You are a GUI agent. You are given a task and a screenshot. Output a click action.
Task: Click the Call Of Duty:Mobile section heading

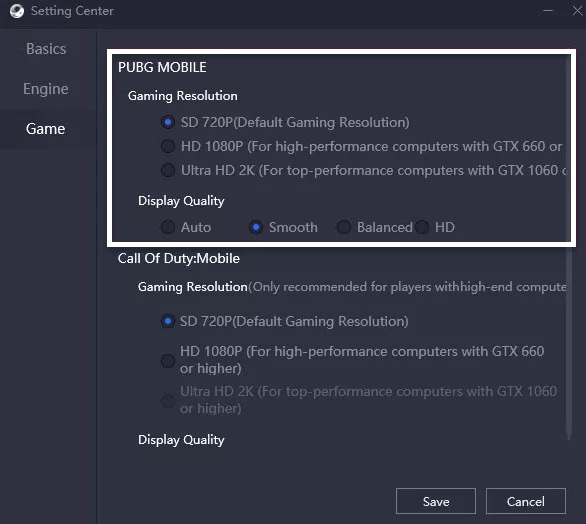(179, 259)
